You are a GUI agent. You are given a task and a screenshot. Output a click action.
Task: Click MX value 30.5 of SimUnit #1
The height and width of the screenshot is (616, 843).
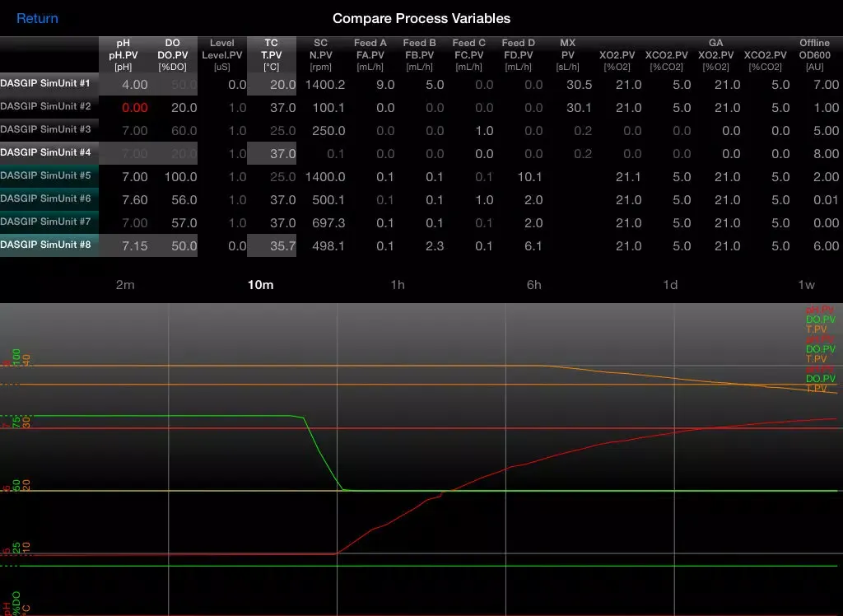pyautogui.click(x=579, y=85)
